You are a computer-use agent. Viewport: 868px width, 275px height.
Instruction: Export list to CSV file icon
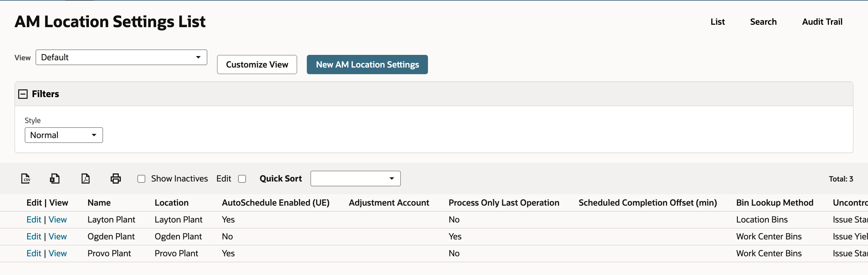26,178
